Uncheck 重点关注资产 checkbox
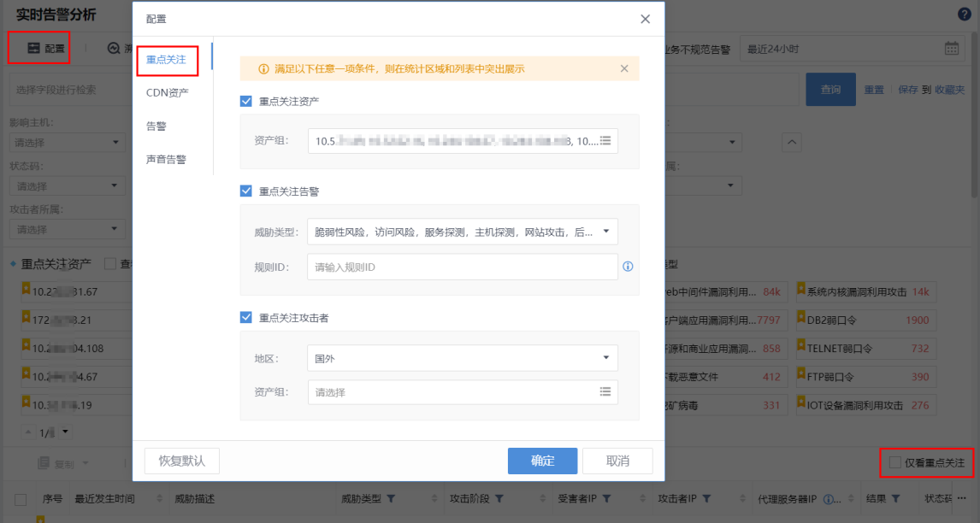The height and width of the screenshot is (523, 980). pos(246,101)
